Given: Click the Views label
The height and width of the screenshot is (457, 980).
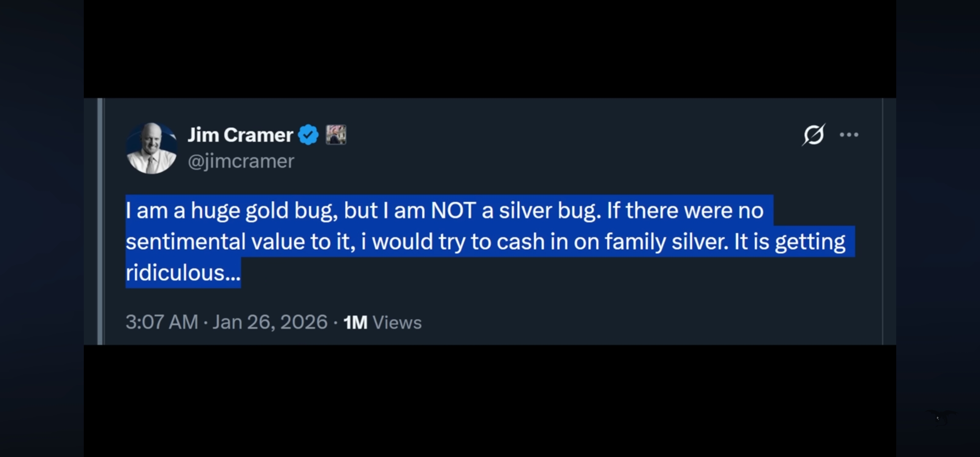Looking at the screenshot, I should point(397,322).
